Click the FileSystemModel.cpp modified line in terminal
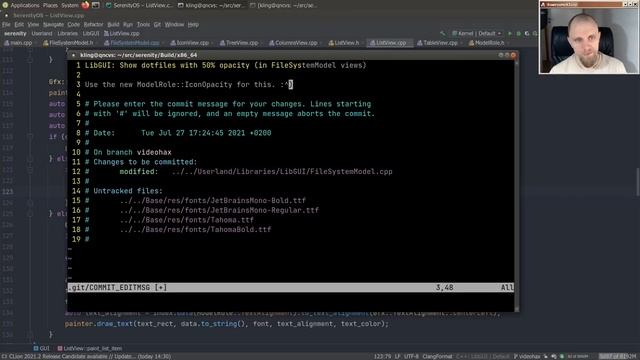Screen dimensions: 640x360 click(x=238, y=171)
